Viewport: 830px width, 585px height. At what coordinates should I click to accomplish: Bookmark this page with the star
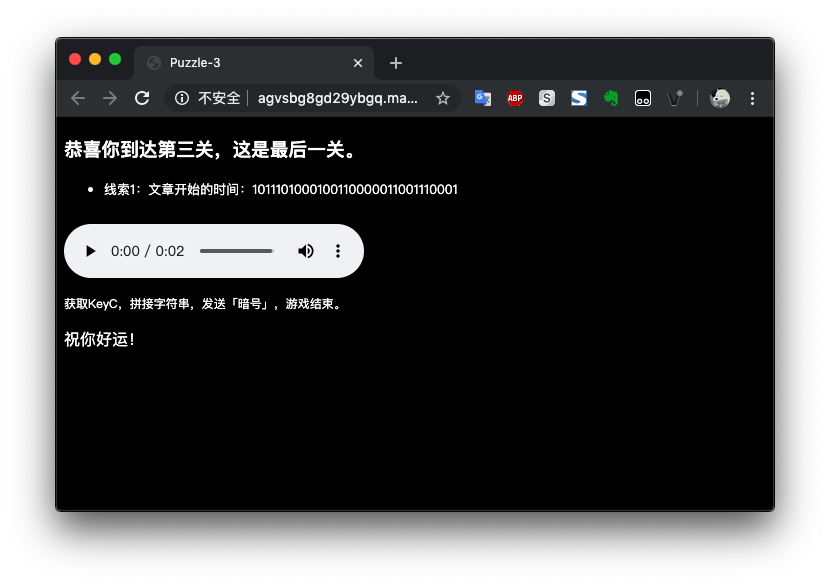pos(443,98)
